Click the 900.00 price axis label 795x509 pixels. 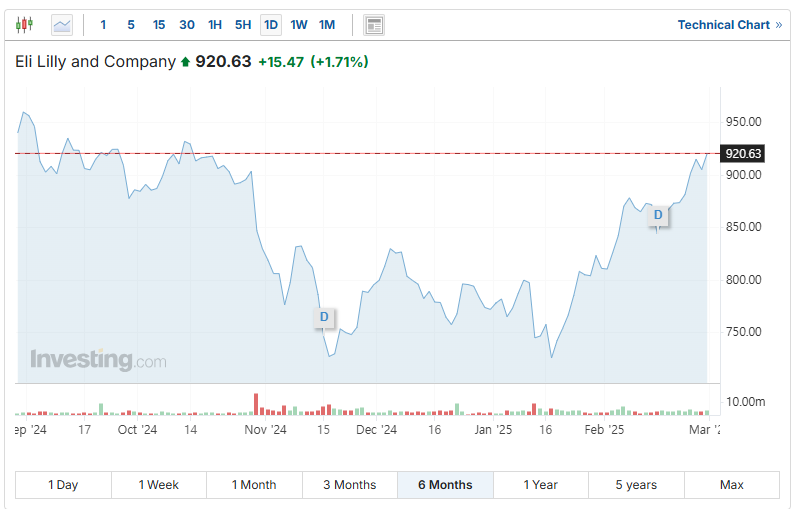[743, 175]
